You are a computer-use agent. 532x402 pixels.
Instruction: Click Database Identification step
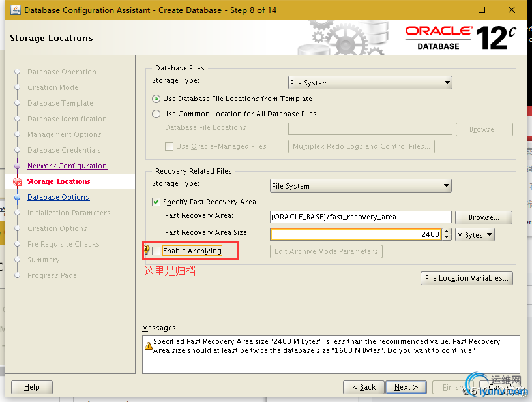(67, 119)
